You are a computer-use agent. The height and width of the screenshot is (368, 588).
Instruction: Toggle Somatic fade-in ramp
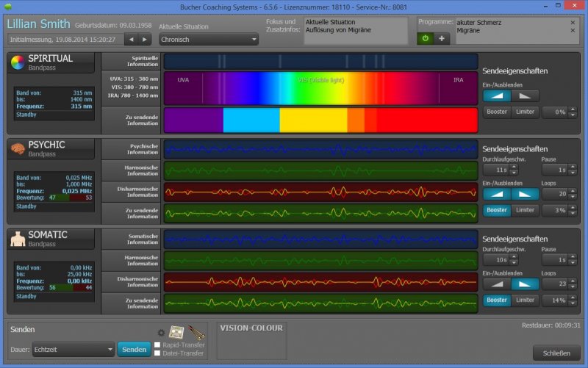tap(497, 284)
